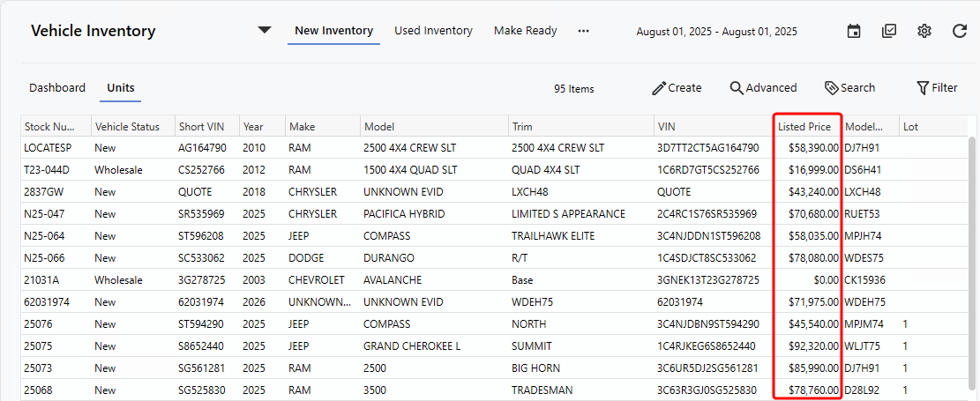Click the refresh icon
Image resolution: width=980 pixels, height=401 pixels.
coord(960,32)
